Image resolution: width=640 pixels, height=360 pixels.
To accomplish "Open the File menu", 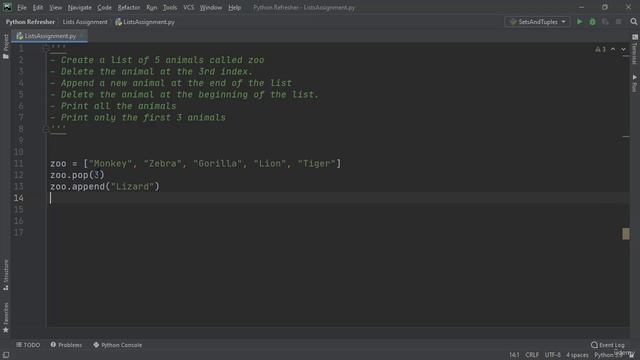I will tap(22, 7).
